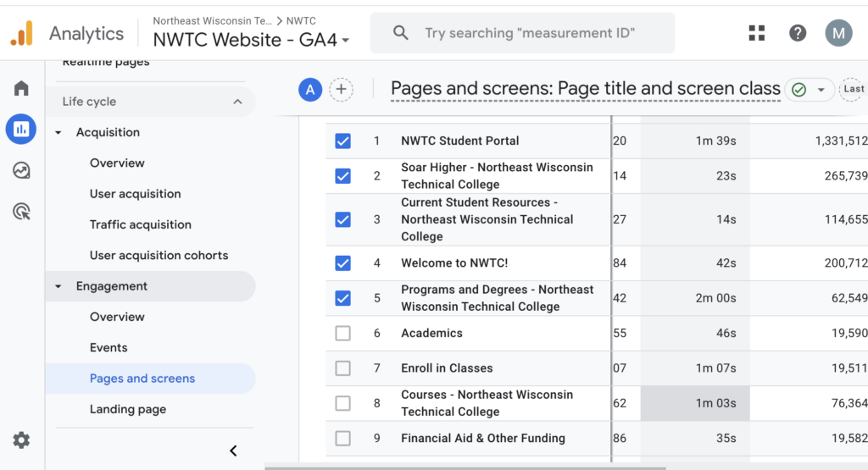Open the Landing page report
This screenshot has width=868, height=470.
128,409
